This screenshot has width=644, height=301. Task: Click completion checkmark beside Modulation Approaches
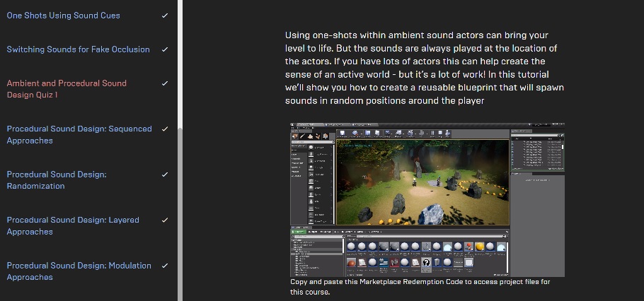click(x=165, y=266)
